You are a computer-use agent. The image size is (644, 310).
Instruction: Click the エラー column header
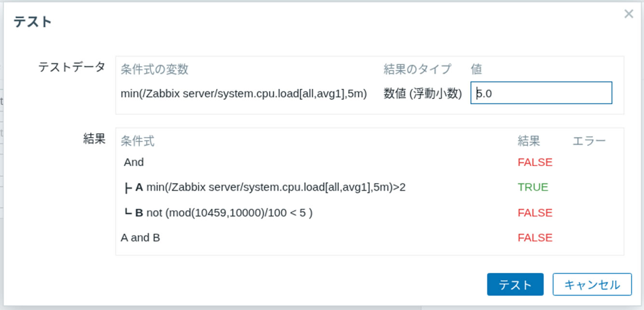point(589,140)
